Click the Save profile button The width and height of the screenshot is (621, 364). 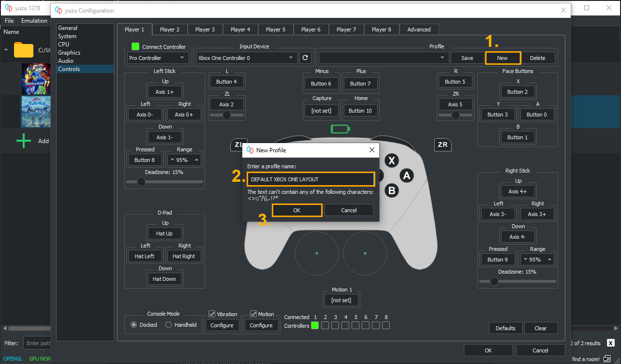[x=467, y=58]
